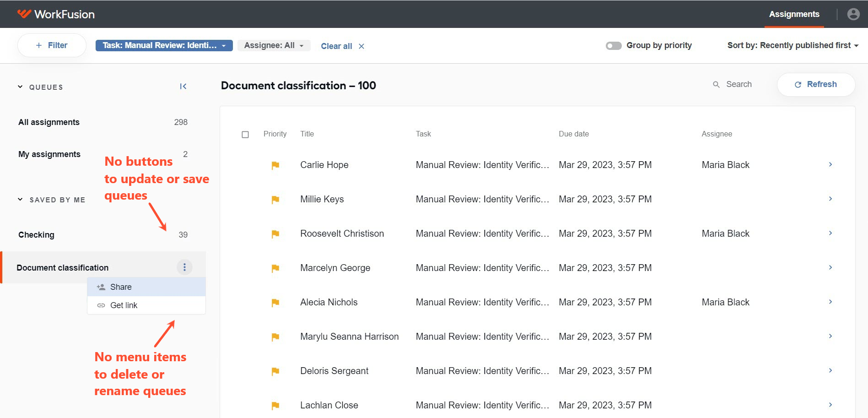This screenshot has width=868, height=418.
Task: Open the Marcelyn George assignment title
Action: coord(335,268)
